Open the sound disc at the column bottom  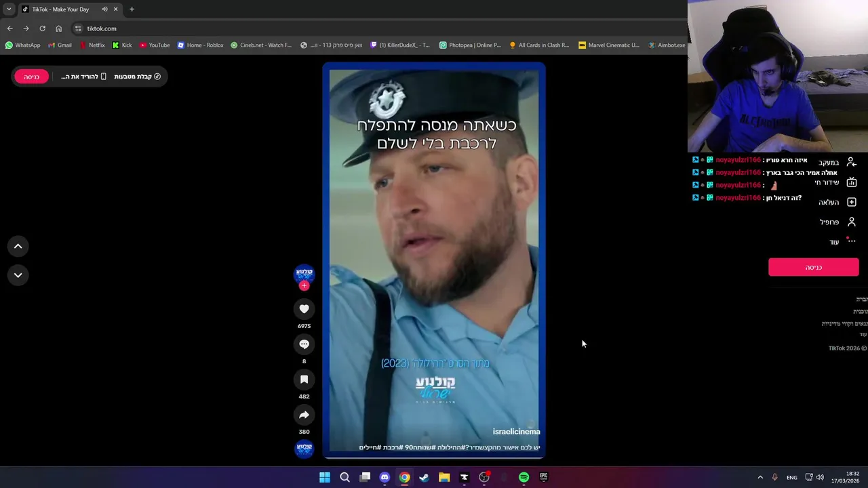tap(304, 448)
